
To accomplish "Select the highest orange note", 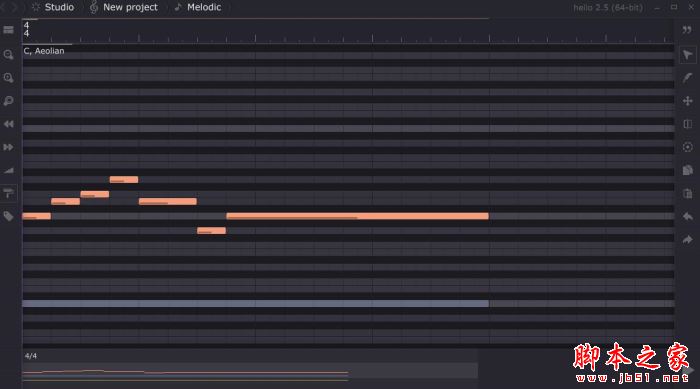I will point(124,180).
